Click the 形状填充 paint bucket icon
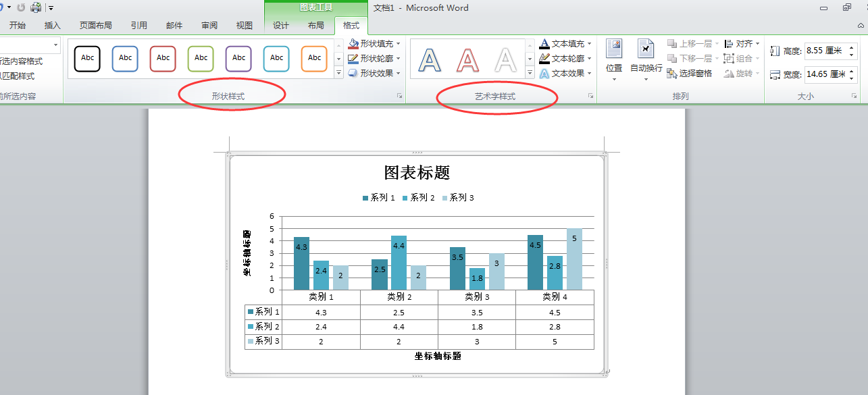The width and height of the screenshot is (868, 395). [353, 43]
